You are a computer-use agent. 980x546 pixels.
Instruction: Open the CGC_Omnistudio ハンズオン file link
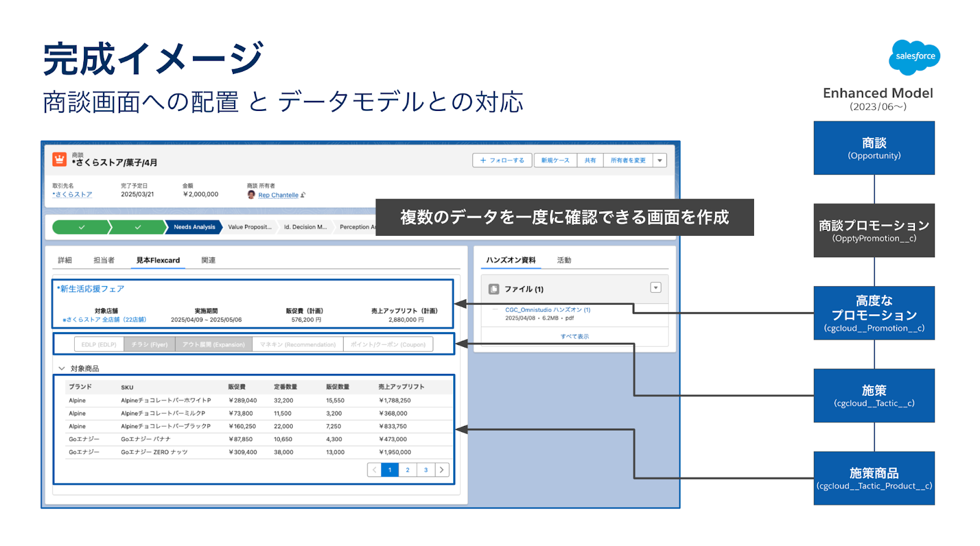click(548, 310)
